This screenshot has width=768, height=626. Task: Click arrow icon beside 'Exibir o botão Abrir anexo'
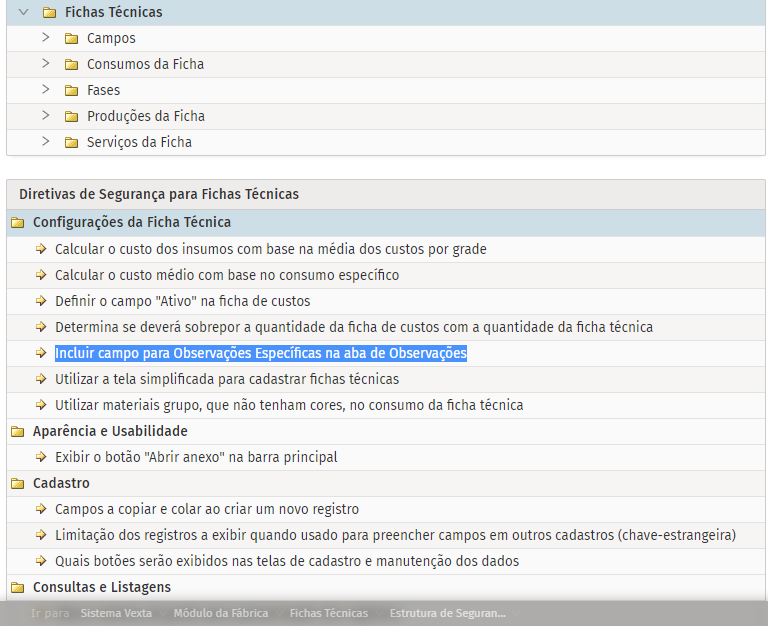41,457
